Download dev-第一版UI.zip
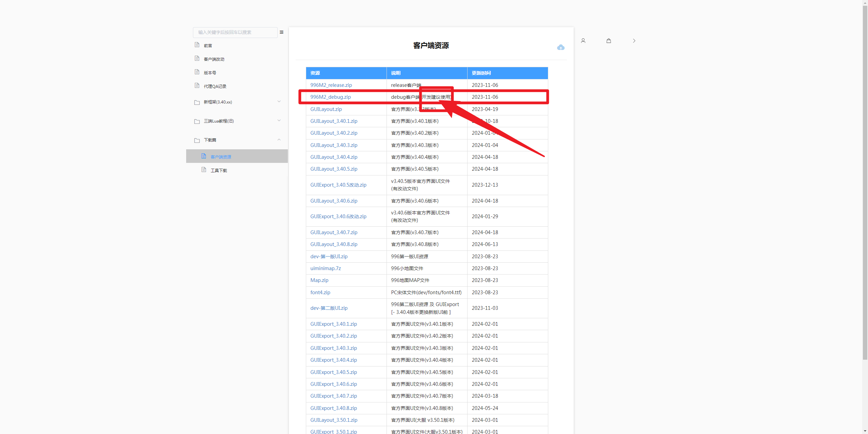The height and width of the screenshot is (434, 868). [329, 257]
